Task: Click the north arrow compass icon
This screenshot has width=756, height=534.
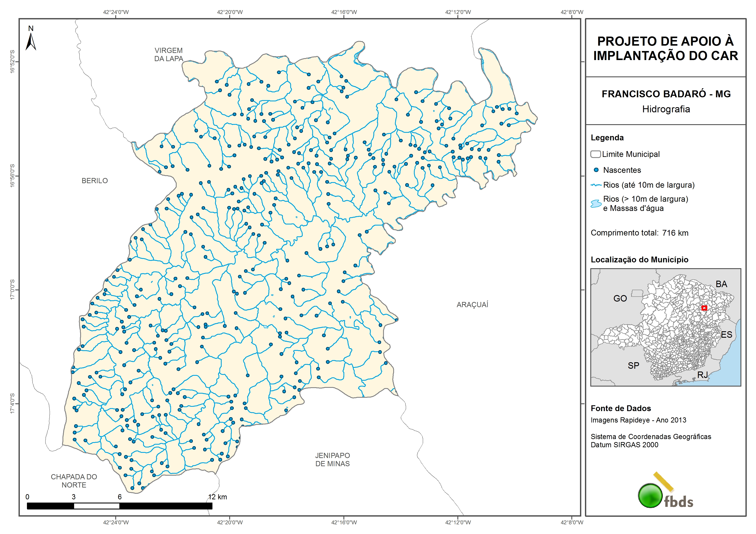Action: coord(31,40)
